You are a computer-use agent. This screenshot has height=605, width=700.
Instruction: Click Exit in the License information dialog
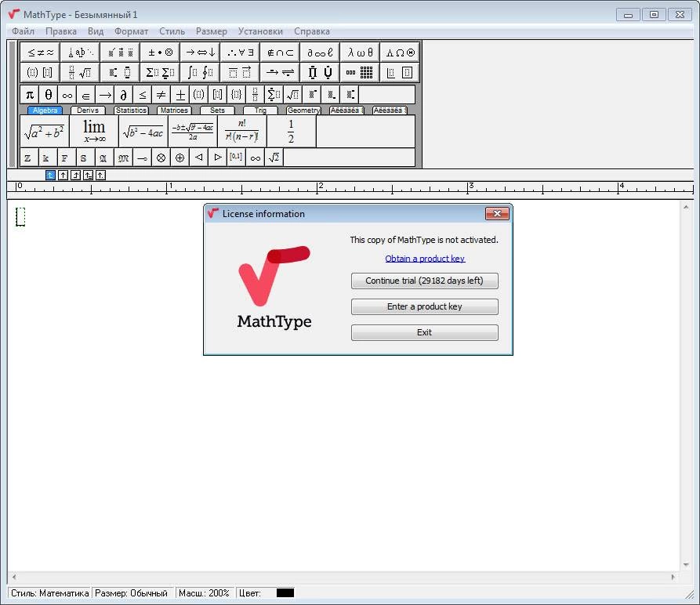[425, 332]
